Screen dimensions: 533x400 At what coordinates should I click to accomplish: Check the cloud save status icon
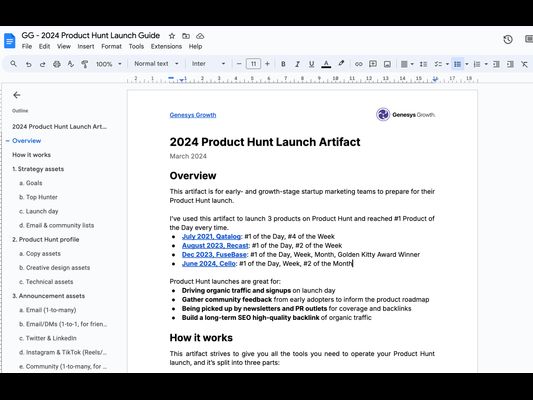[200, 36]
